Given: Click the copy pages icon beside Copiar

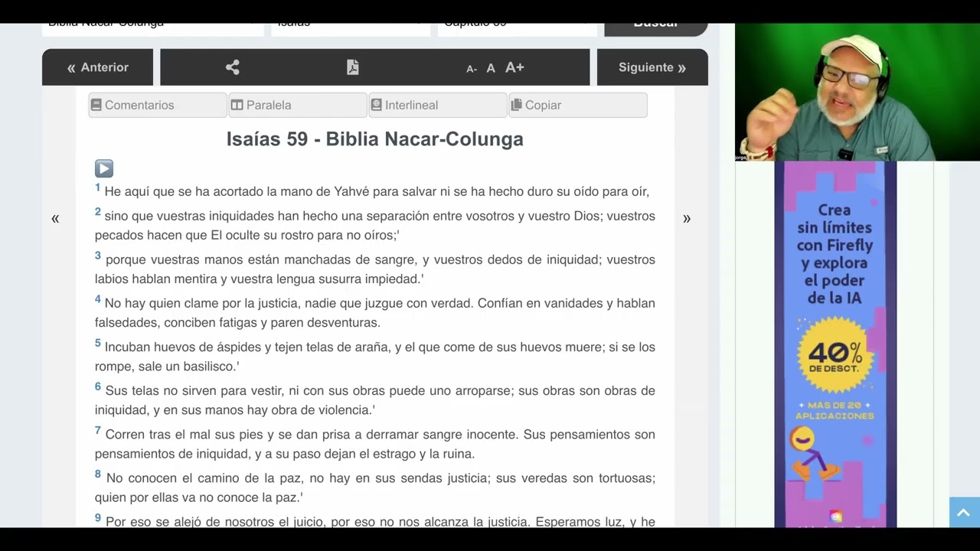Looking at the screenshot, I should (x=517, y=105).
